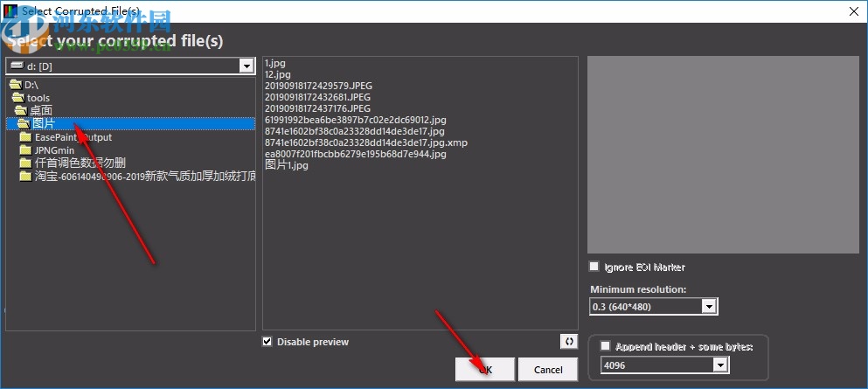Image resolution: width=868 pixels, height=389 pixels.
Task: Select the tools folder name
Action: pyautogui.click(x=38, y=98)
